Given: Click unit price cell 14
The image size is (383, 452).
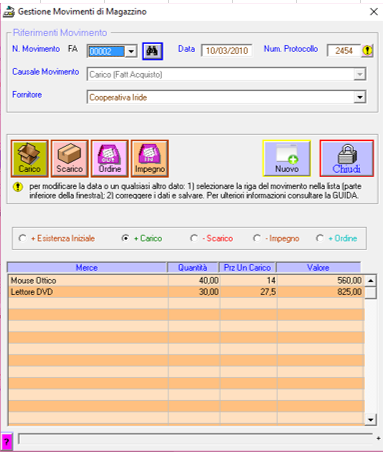Looking at the screenshot, I should pyautogui.click(x=248, y=280).
